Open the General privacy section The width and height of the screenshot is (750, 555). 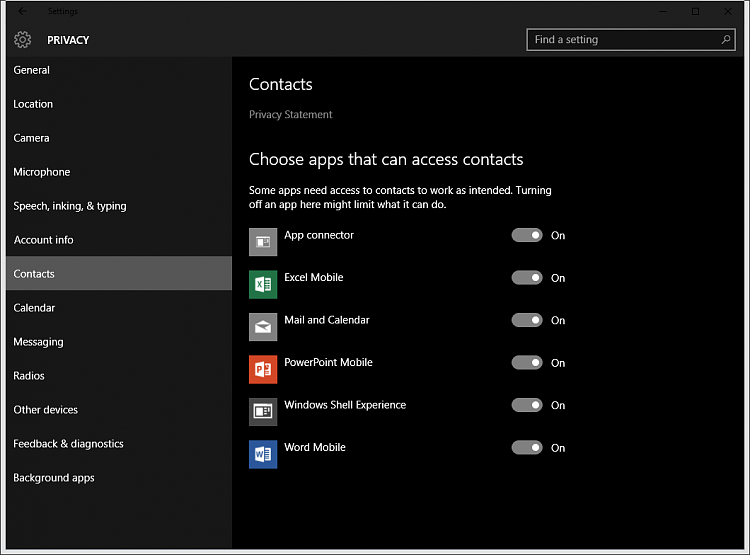tap(119, 70)
